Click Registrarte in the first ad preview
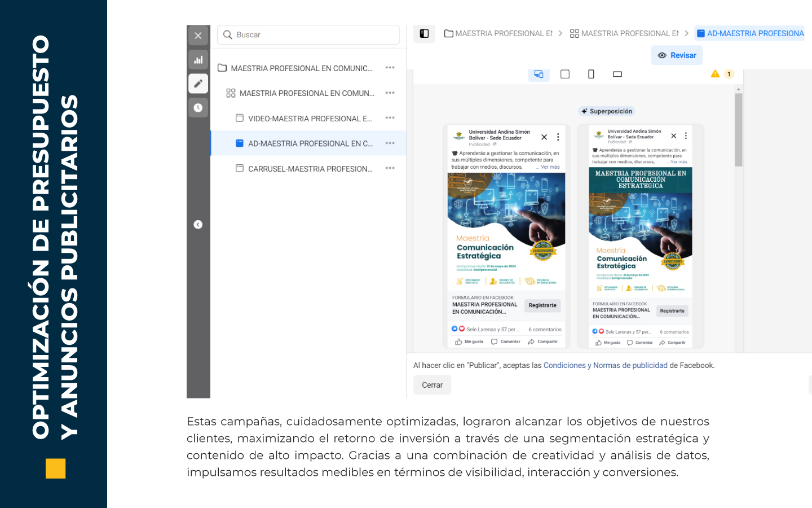 (542, 305)
